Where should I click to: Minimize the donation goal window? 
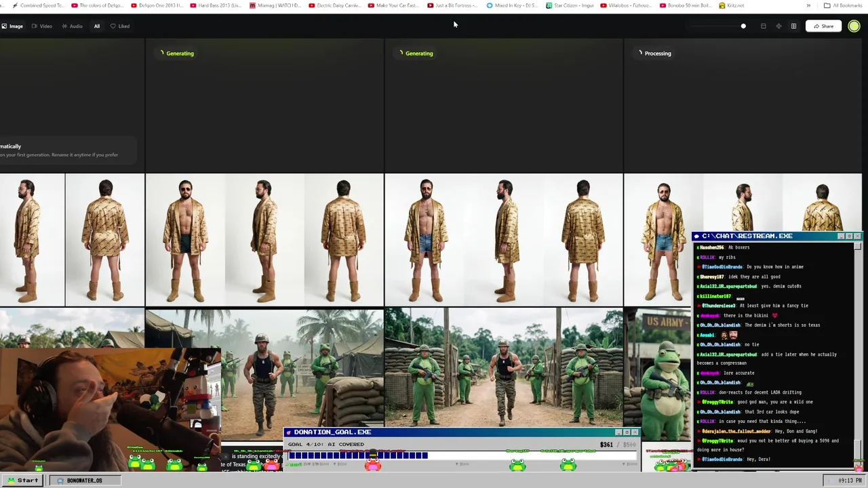tap(618, 432)
